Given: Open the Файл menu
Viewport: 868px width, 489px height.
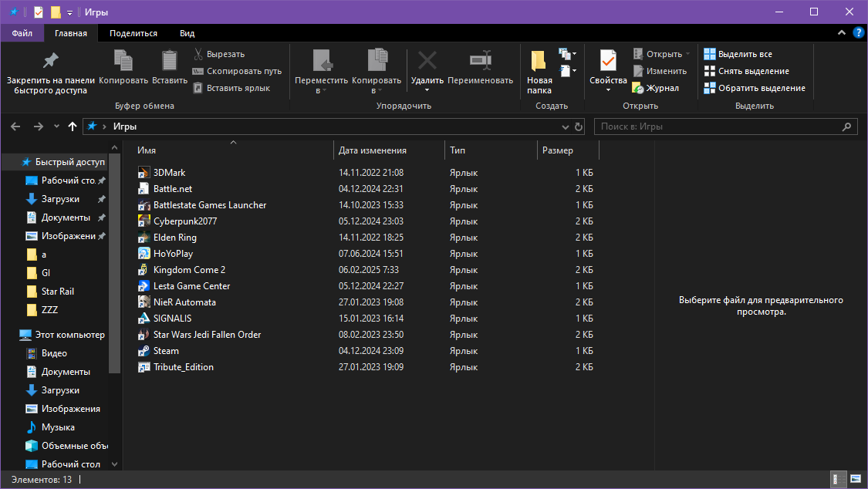Looking at the screenshot, I should [x=22, y=33].
